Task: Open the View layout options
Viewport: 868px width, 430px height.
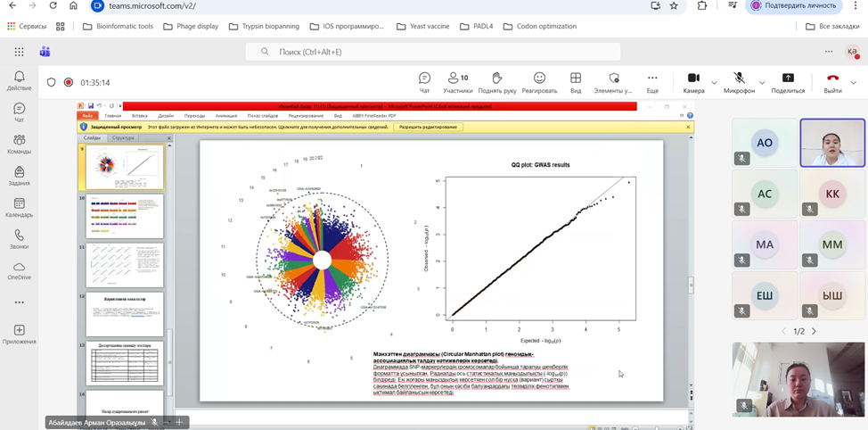Action: pyautogui.click(x=576, y=82)
